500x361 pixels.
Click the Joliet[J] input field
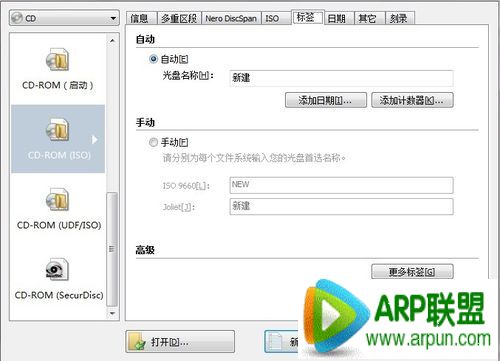tap(341, 207)
